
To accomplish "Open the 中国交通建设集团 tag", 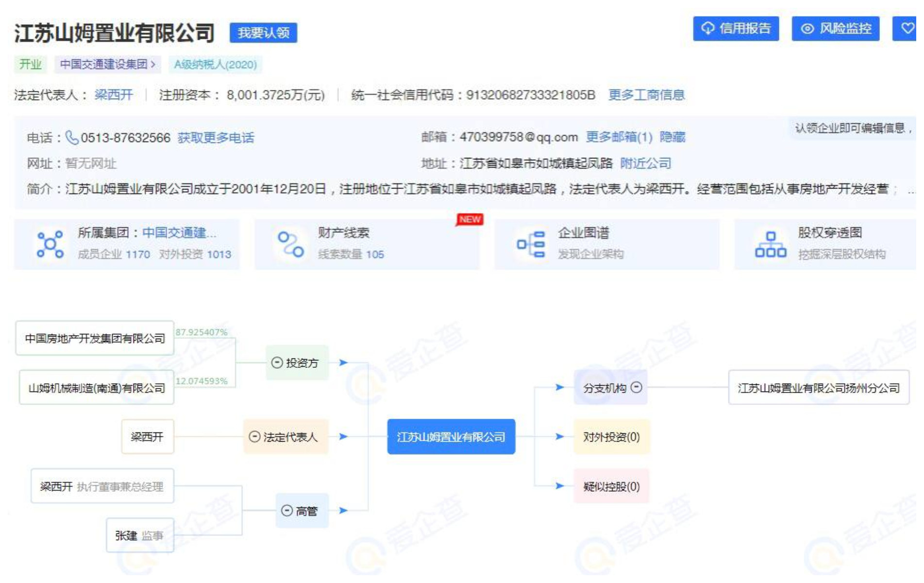I will pyautogui.click(x=107, y=65).
